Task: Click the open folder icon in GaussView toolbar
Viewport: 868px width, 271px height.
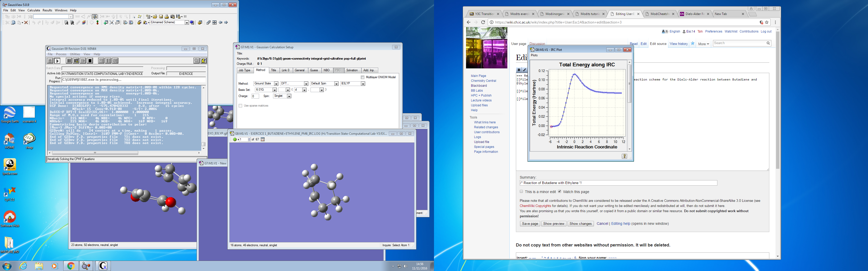Action: point(155,17)
